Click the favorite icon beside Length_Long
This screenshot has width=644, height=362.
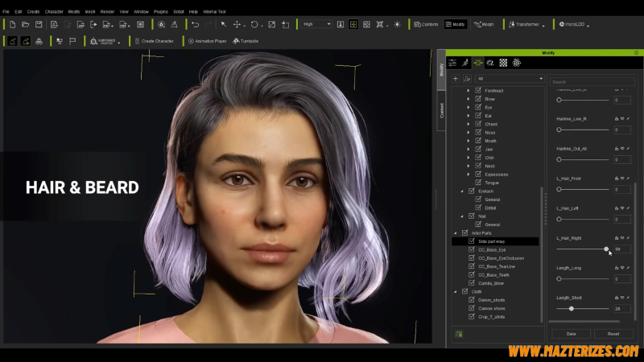coord(622,268)
